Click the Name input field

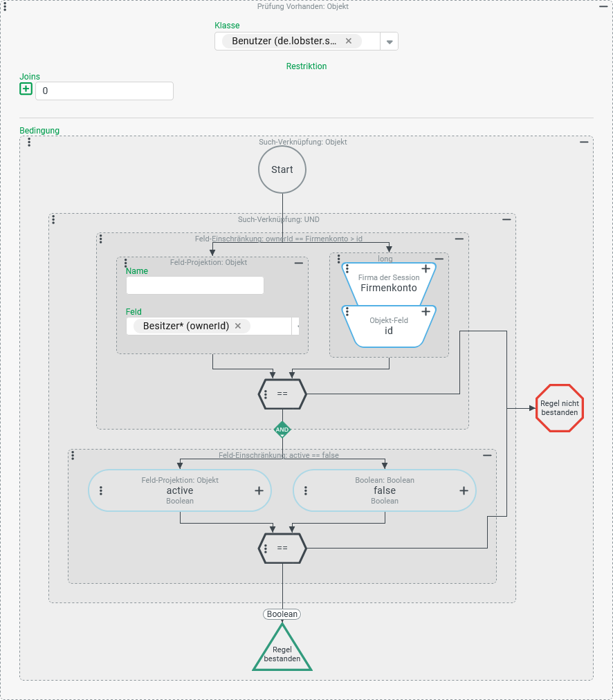coord(195,286)
